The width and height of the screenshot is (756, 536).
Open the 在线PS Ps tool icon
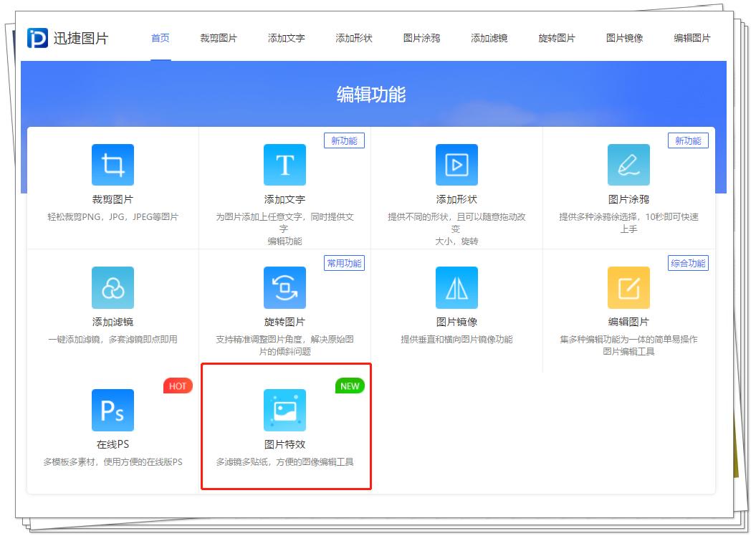(x=113, y=409)
